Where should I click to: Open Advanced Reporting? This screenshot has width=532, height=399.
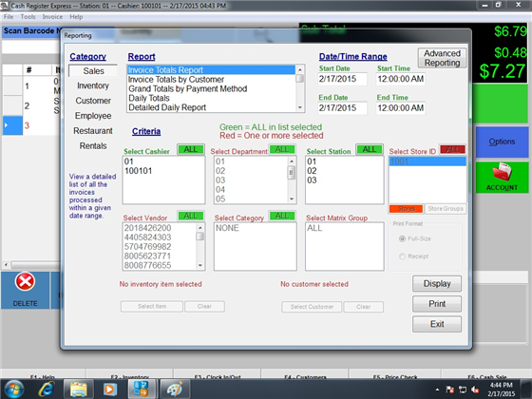pyautogui.click(x=442, y=58)
